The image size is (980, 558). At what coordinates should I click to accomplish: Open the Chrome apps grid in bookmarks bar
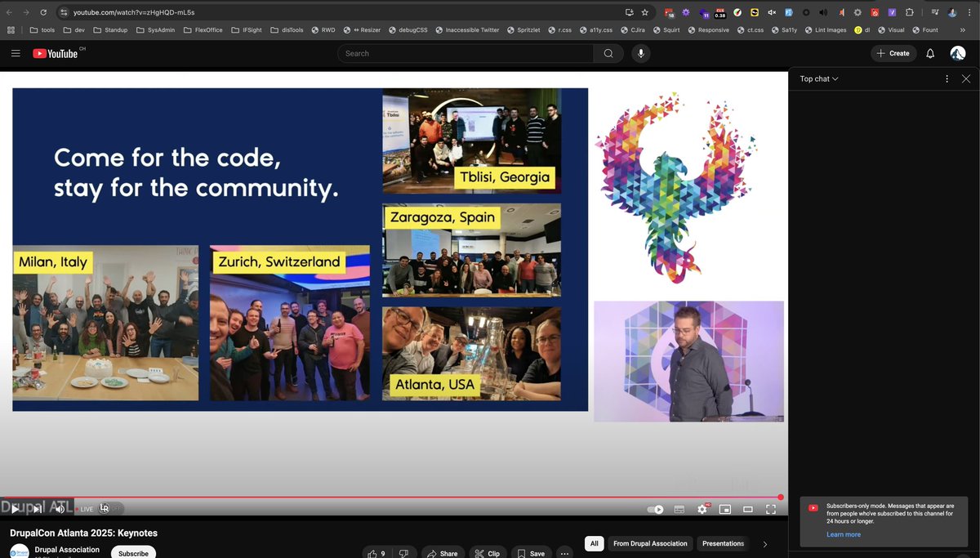[11, 30]
